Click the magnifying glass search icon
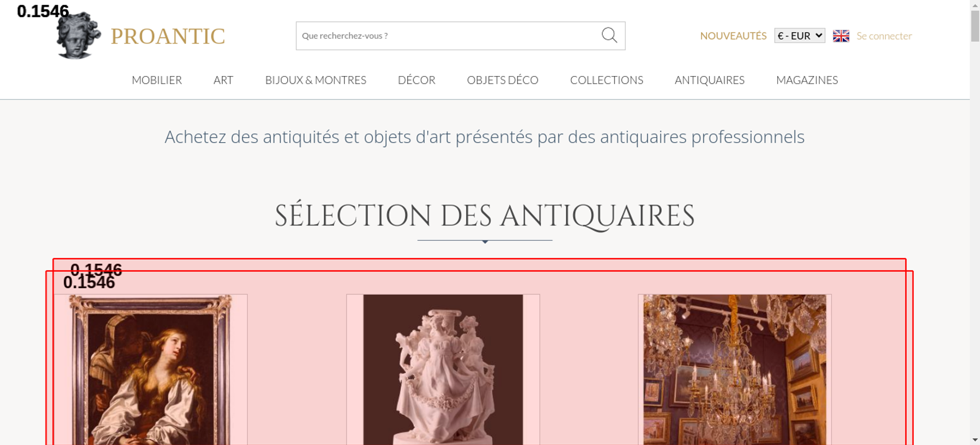This screenshot has height=445, width=980. pos(609,35)
